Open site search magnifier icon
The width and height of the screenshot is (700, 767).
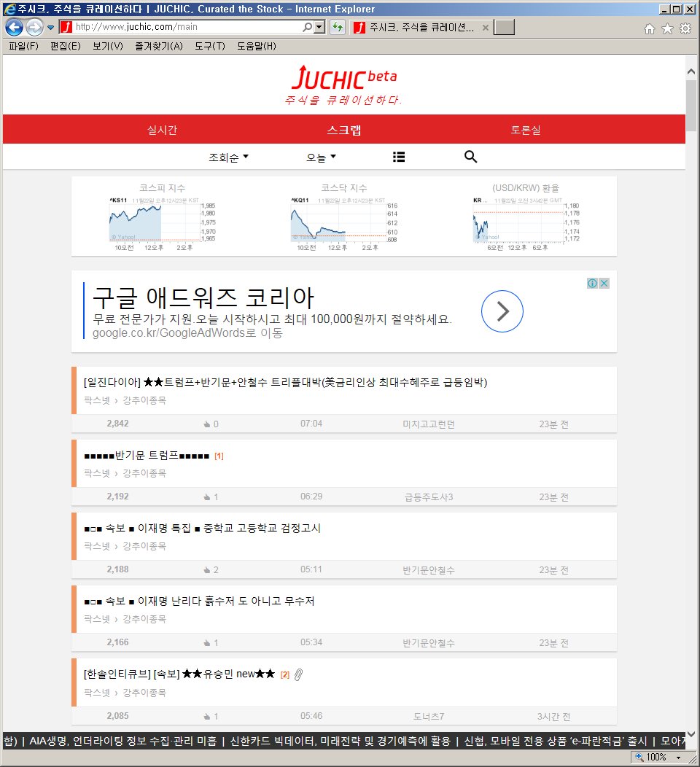pos(470,157)
